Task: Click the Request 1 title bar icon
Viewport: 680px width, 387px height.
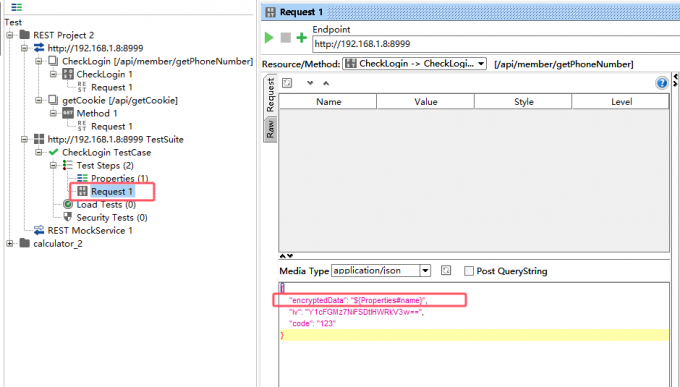Action: pyautogui.click(x=271, y=12)
